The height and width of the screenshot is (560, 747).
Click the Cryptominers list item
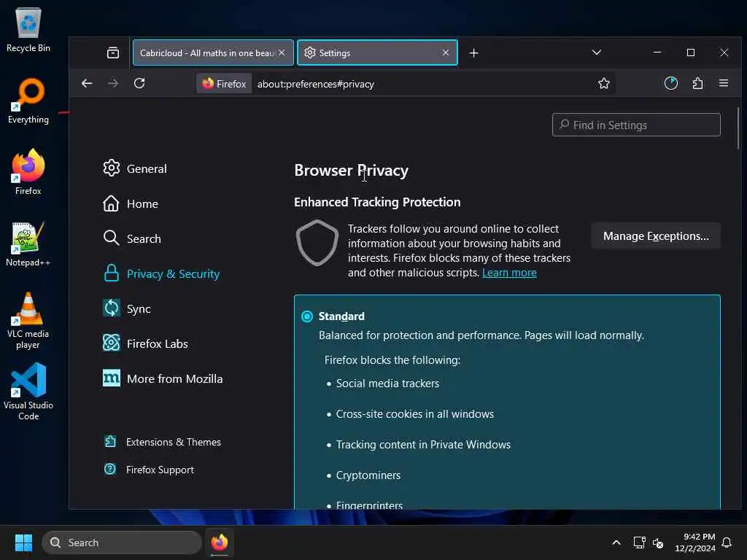368,475
